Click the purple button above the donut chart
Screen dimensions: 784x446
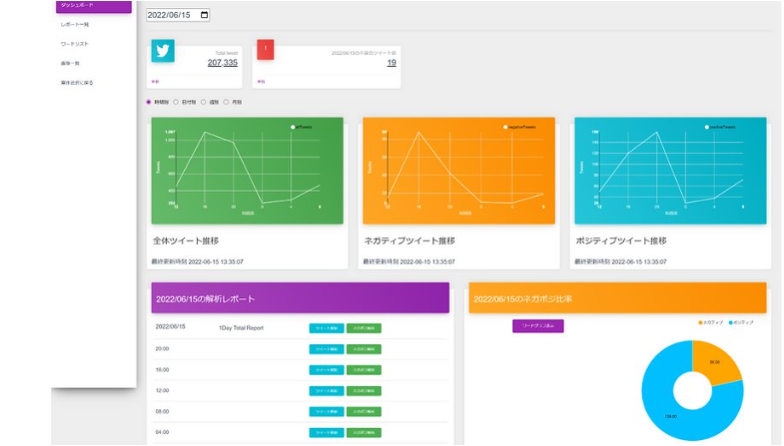tap(538, 326)
